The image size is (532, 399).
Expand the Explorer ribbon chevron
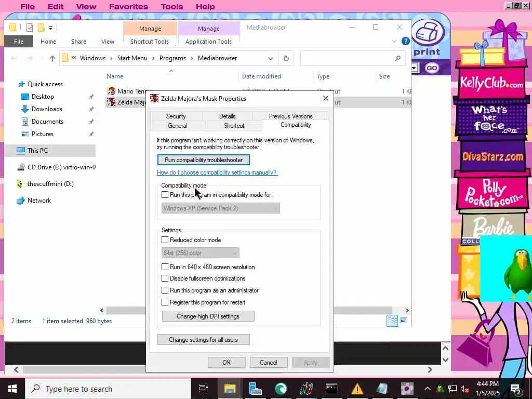click(394, 42)
